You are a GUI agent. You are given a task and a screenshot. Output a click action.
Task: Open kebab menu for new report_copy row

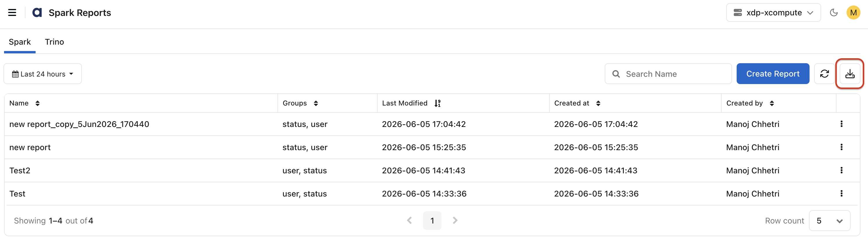(x=841, y=124)
